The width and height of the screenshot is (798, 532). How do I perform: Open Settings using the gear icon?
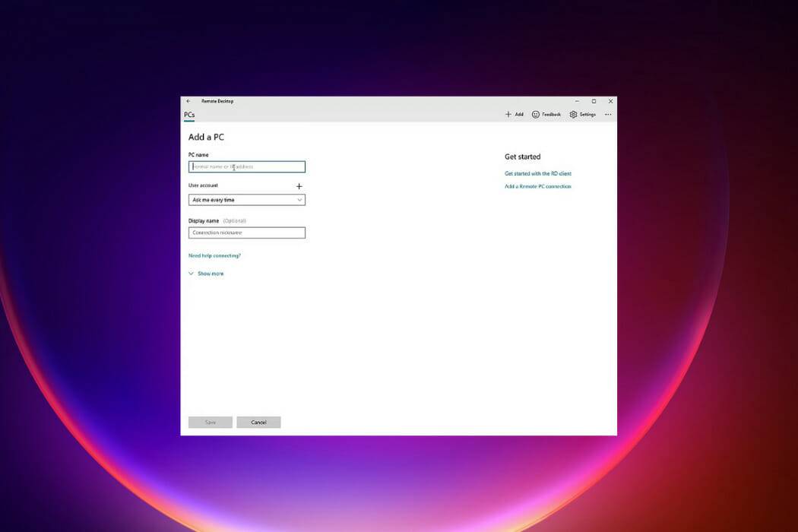pos(583,114)
